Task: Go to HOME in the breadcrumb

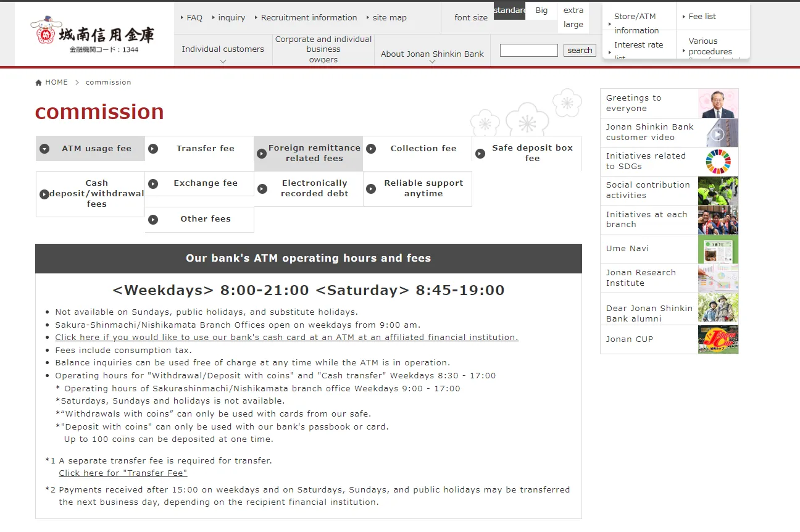Action: coord(57,83)
